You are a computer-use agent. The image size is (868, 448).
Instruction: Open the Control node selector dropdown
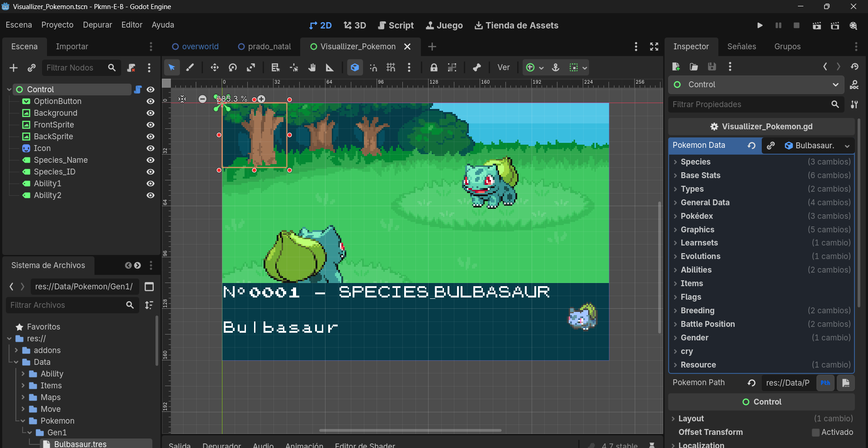756,85
